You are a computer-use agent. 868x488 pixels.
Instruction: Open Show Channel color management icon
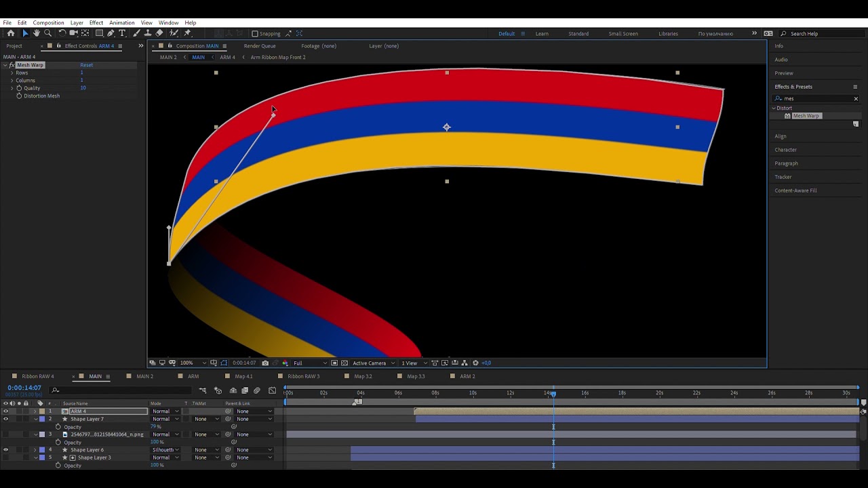click(x=285, y=363)
